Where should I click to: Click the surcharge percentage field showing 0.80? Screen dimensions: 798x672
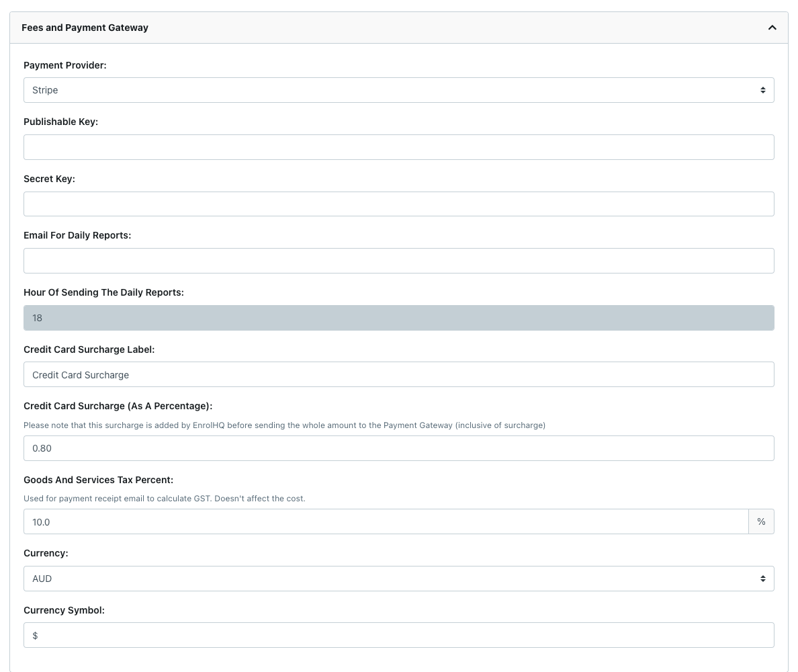click(398, 448)
